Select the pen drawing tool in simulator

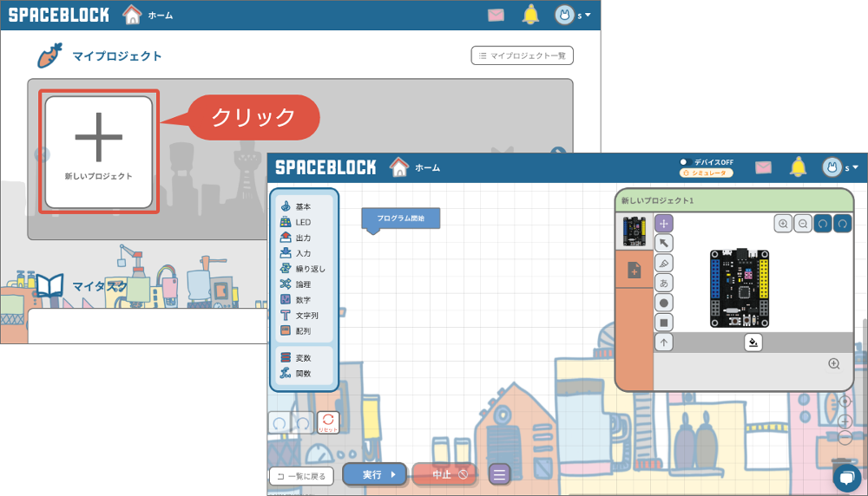tap(664, 264)
